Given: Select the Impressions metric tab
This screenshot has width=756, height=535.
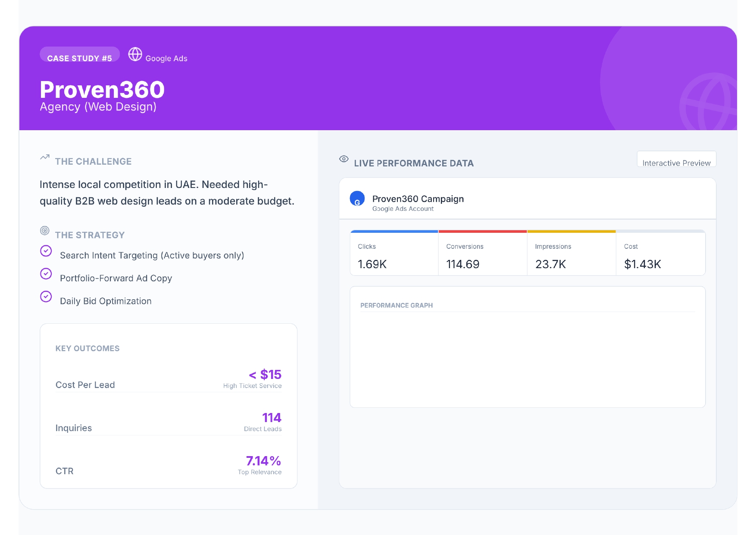Looking at the screenshot, I should tap(572, 253).
